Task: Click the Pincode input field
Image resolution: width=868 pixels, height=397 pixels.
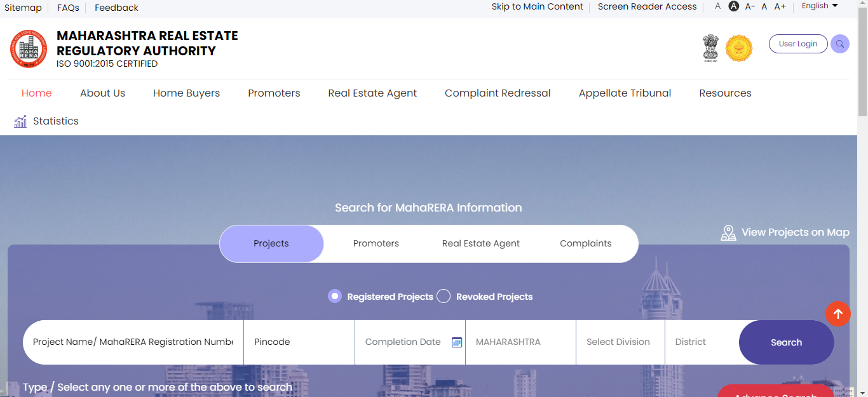Action: (x=299, y=342)
